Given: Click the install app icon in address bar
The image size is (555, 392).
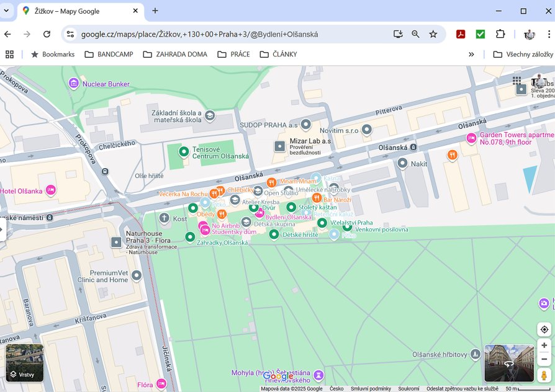Looking at the screenshot, I should [398, 34].
